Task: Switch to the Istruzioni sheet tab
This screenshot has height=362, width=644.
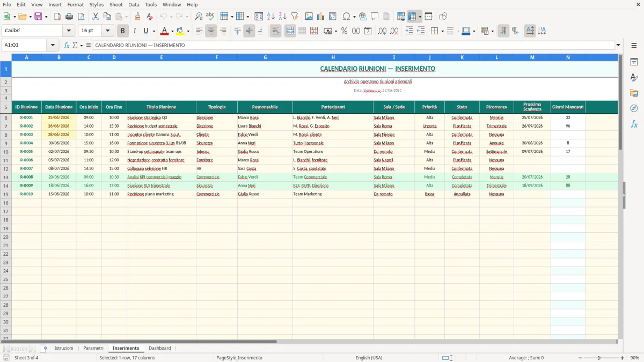Action: [64, 348]
